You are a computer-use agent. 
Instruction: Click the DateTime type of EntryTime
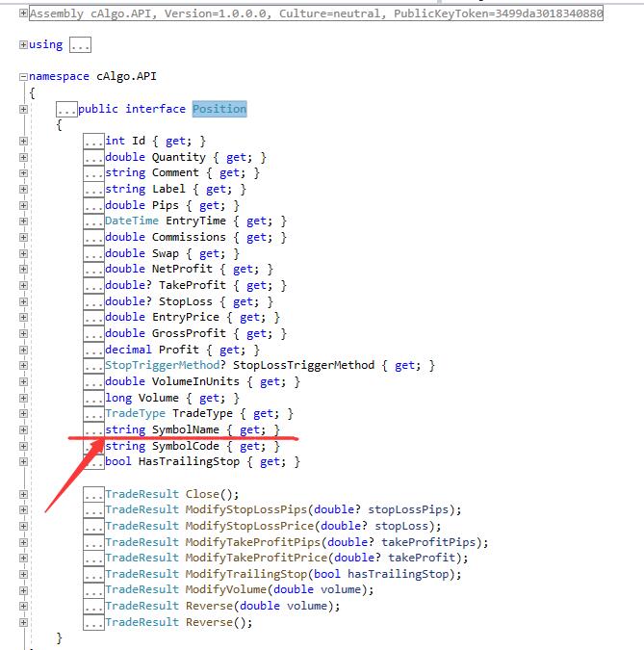coord(132,221)
